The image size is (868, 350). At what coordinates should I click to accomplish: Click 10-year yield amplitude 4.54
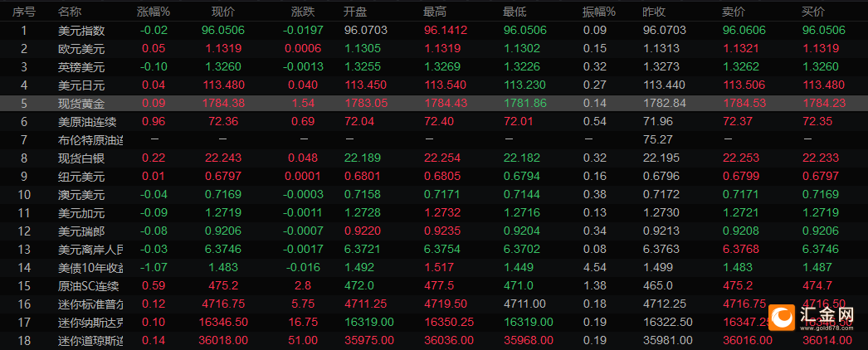pos(594,268)
